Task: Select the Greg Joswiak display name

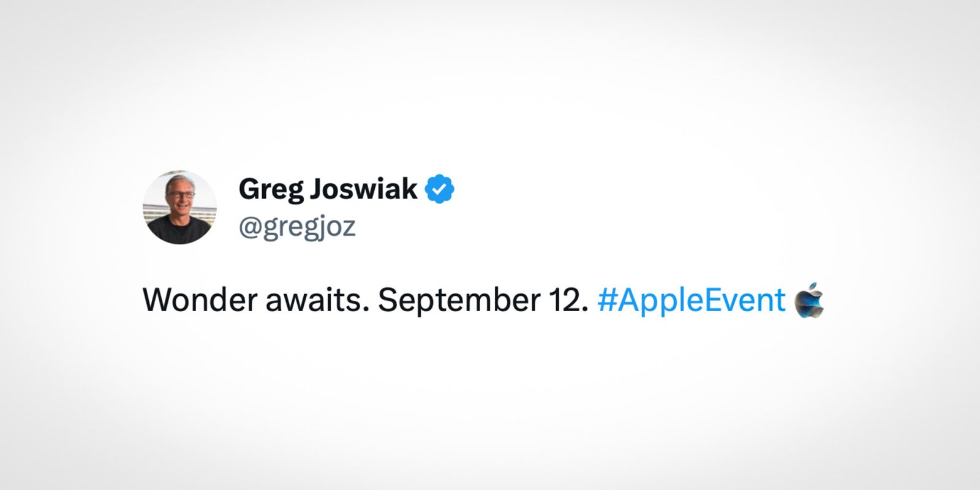Action: 328,189
